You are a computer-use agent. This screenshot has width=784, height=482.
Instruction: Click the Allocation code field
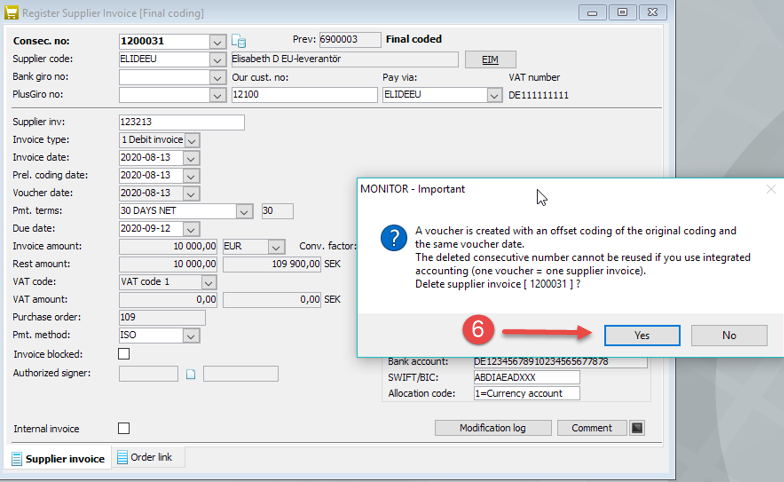click(527, 394)
